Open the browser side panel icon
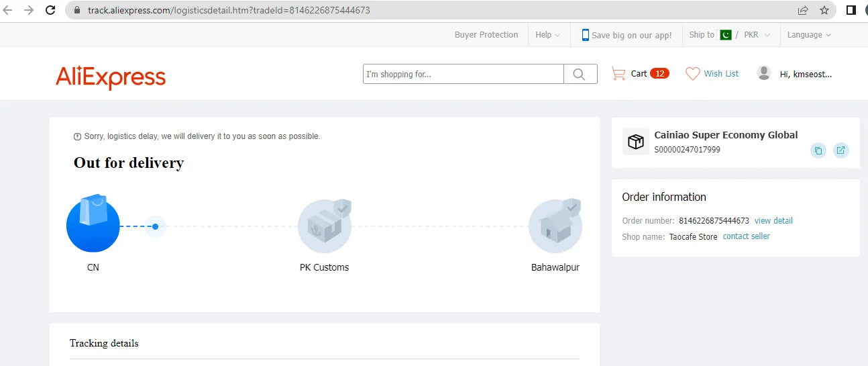Image resolution: width=868 pixels, height=366 pixels. pyautogui.click(x=851, y=10)
